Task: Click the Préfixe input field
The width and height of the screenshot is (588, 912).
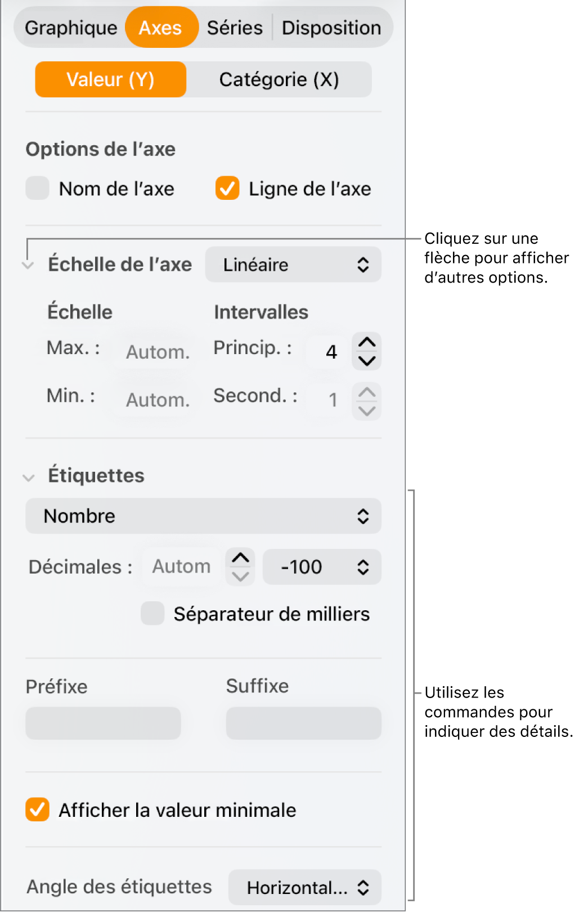Action: click(x=103, y=723)
